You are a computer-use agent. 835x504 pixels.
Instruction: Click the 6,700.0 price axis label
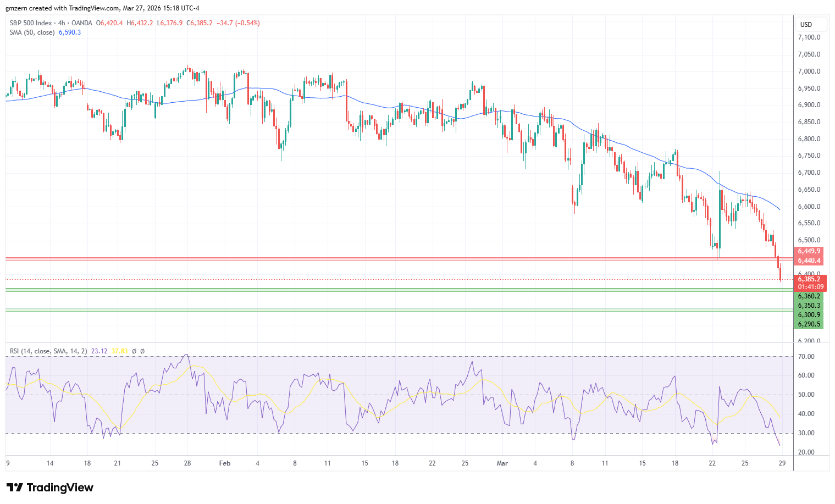tap(809, 173)
